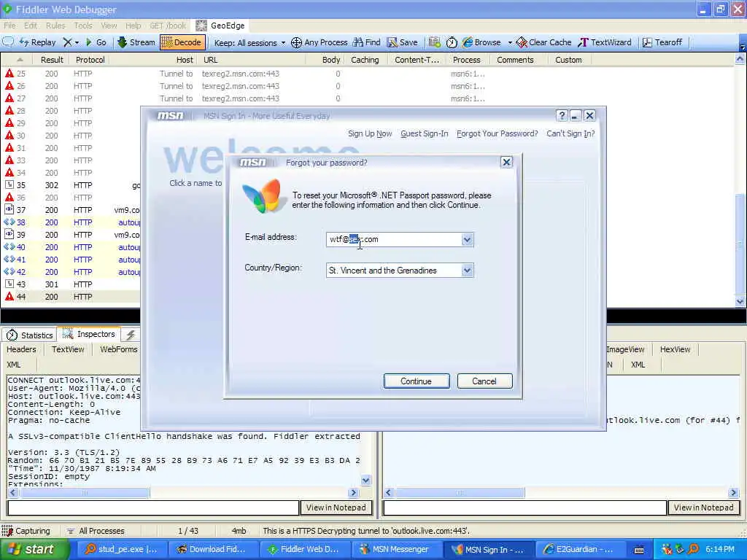Open the response ImageView tab

(x=625, y=349)
